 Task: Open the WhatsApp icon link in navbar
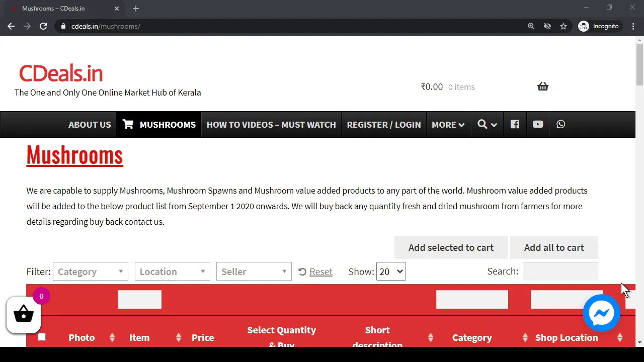tap(561, 124)
